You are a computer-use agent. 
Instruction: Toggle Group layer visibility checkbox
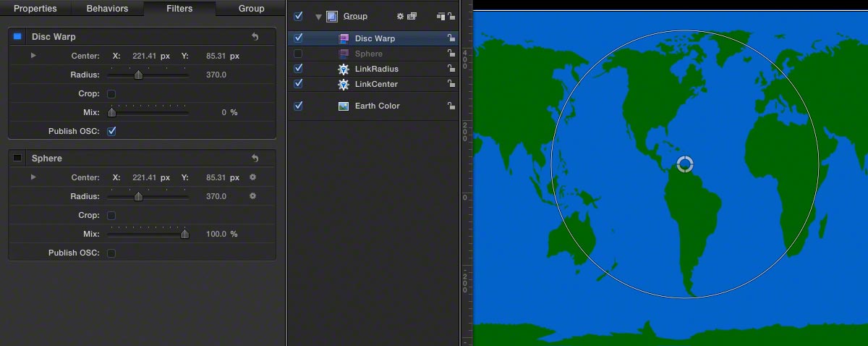[x=298, y=16]
